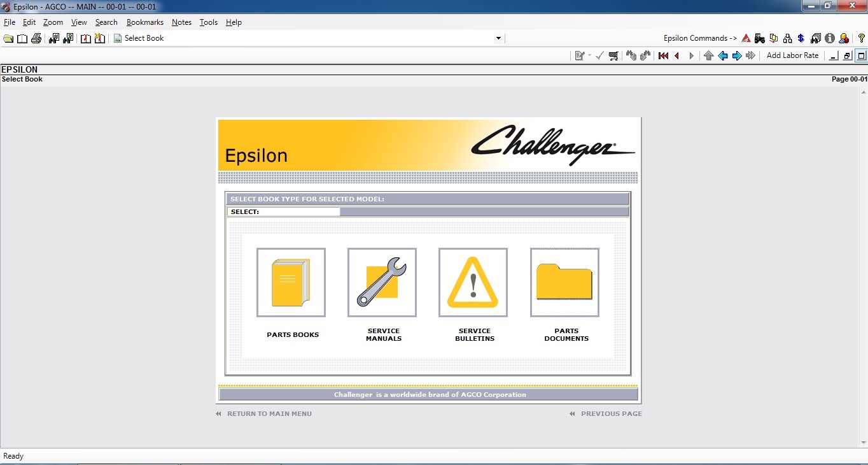Click the yellow question mark help icon

point(862,38)
